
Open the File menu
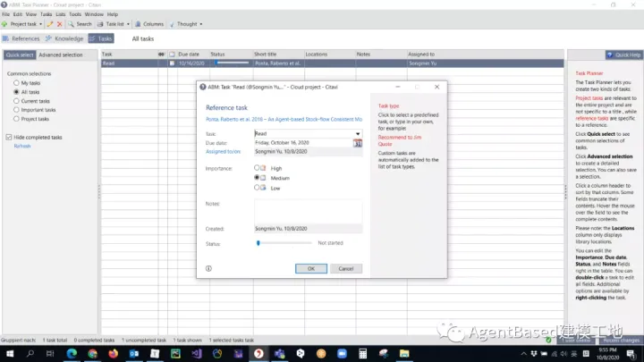click(x=5, y=14)
